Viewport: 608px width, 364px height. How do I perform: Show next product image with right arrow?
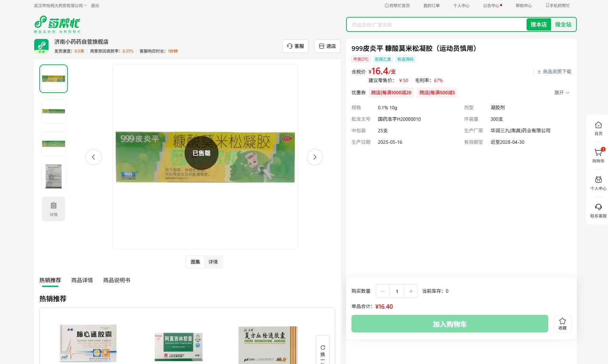[315, 157]
